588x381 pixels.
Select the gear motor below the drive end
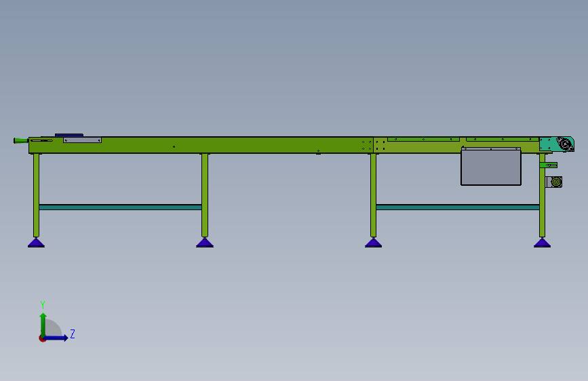[x=554, y=182]
